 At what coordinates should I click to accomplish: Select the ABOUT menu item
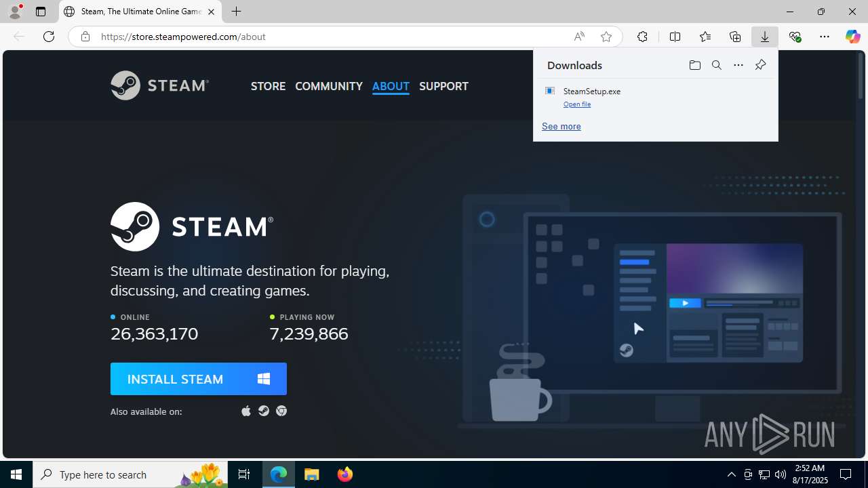click(391, 86)
